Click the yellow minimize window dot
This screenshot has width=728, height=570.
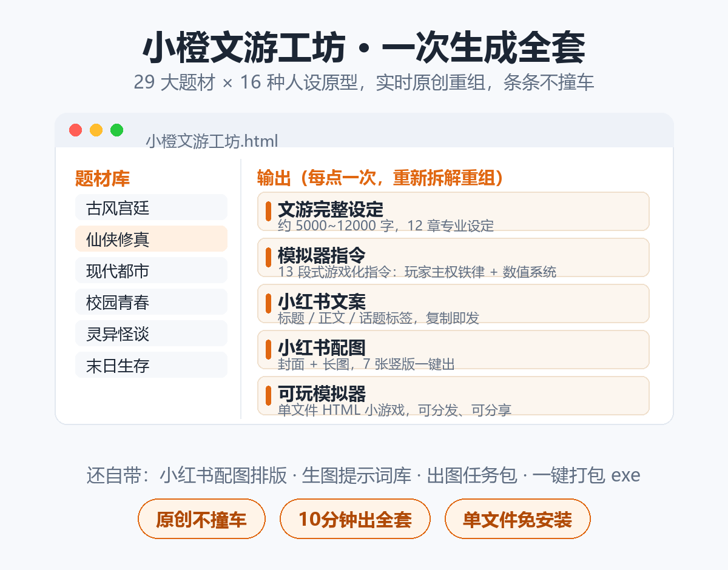(x=96, y=130)
